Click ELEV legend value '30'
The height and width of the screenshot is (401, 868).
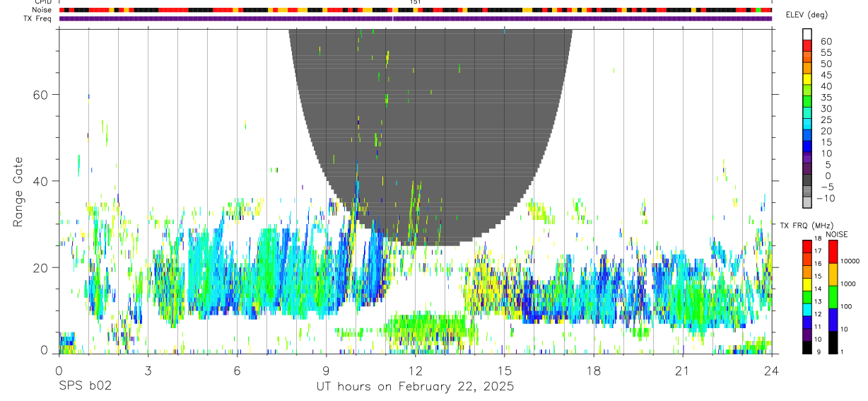826,108
